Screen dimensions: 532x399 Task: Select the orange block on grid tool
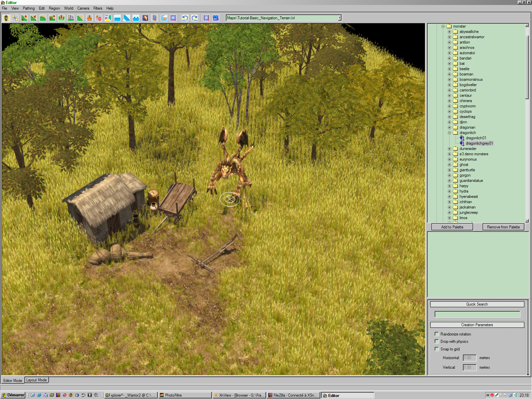point(145,18)
